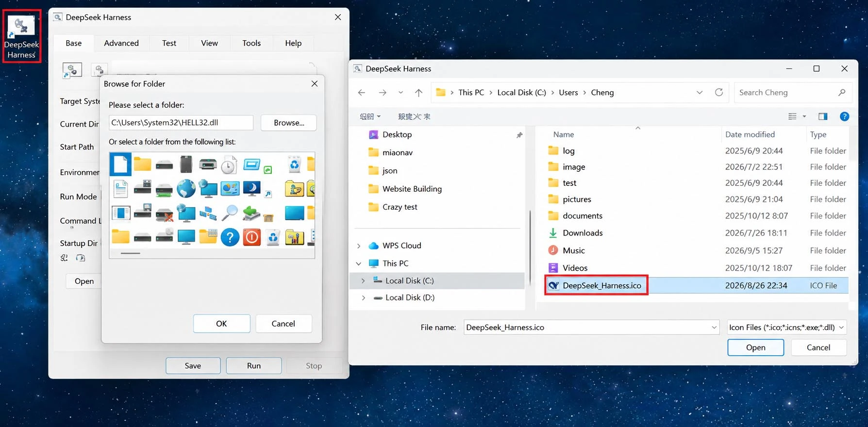Screen dimensions: 868x427
Task: Switch to the Tools tab
Action: click(x=251, y=43)
